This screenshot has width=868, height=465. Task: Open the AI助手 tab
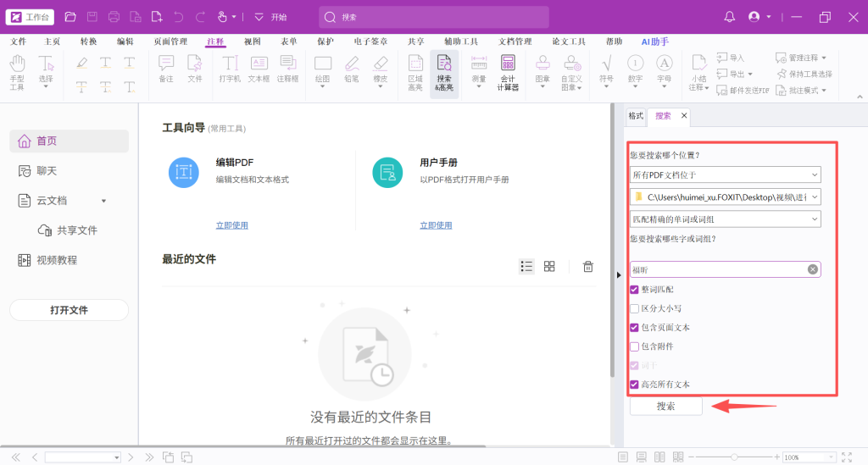(x=655, y=42)
